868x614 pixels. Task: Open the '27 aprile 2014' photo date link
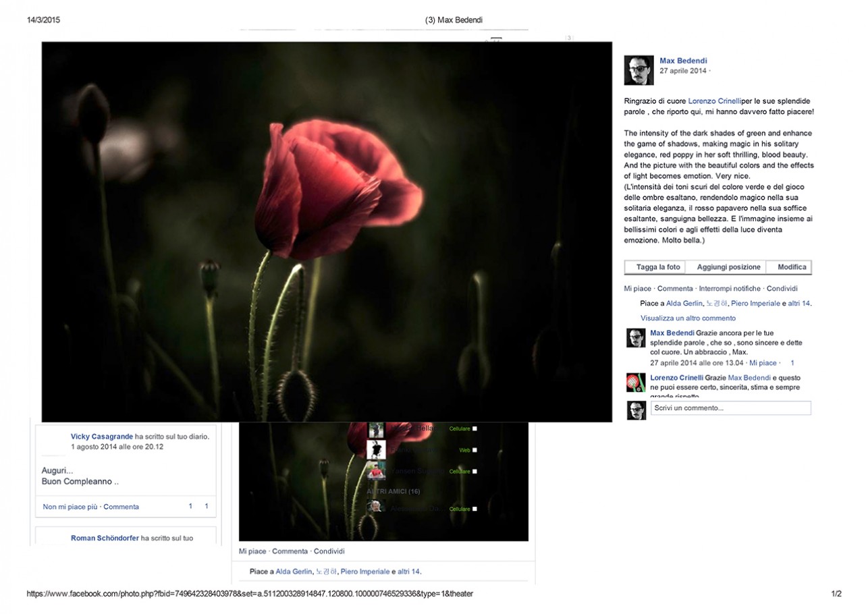pyautogui.click(x=683, y=71)
